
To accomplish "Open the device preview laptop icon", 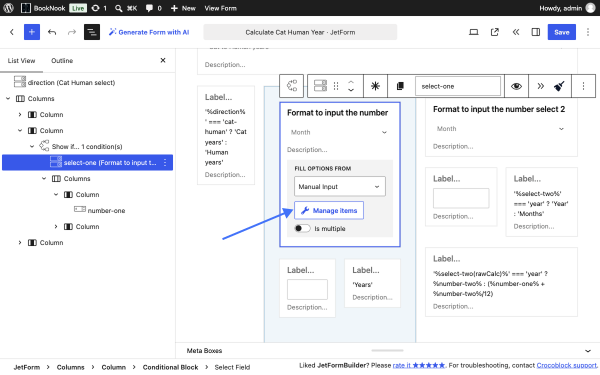I will 474,32.
